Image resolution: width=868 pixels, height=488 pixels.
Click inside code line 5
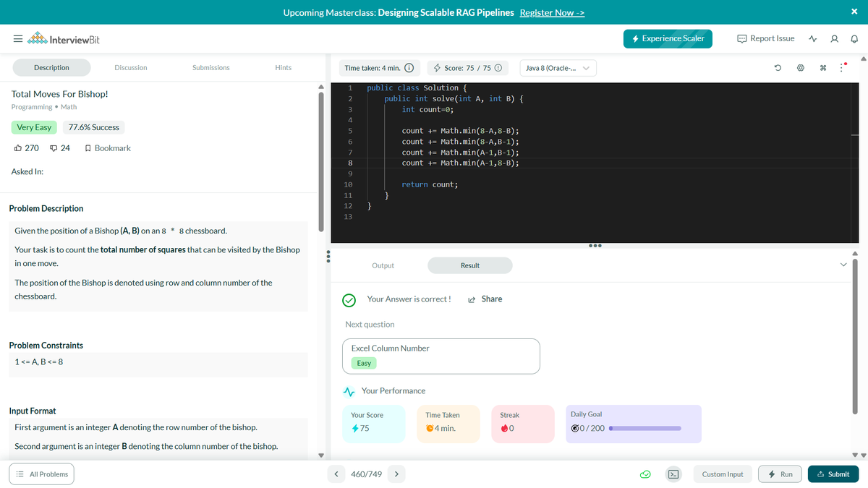(460, 131)
